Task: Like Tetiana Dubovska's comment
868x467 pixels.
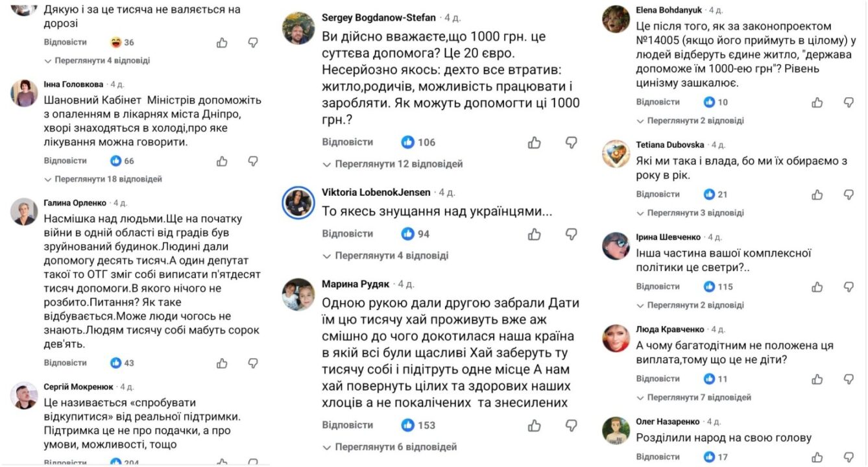Action: (817, 194)
